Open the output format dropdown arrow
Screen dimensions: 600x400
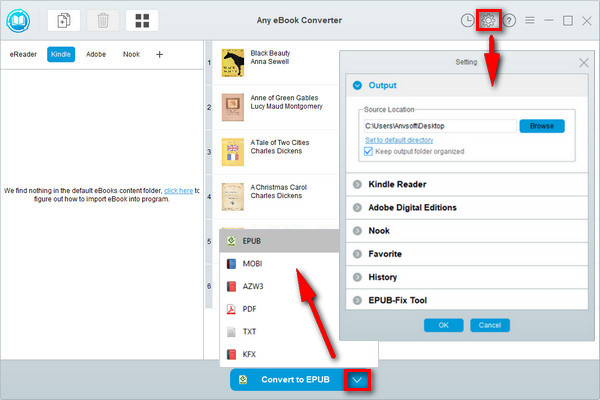coord(358,381)
